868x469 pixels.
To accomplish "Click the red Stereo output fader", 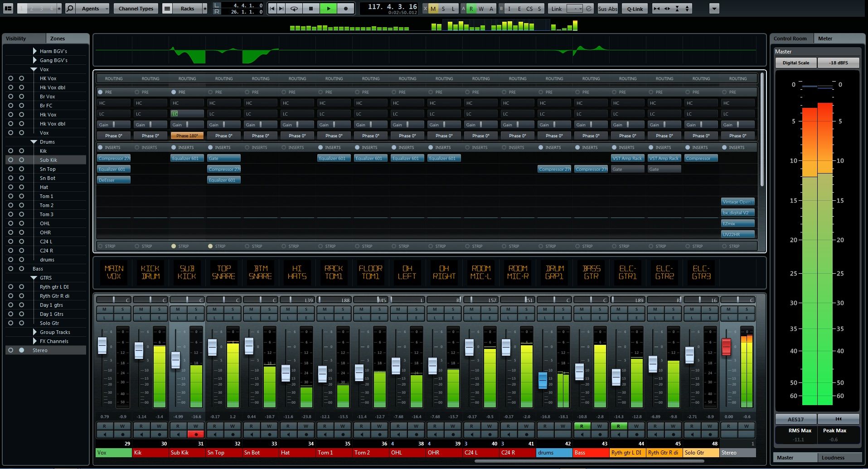I will click(x=726, y=347).
